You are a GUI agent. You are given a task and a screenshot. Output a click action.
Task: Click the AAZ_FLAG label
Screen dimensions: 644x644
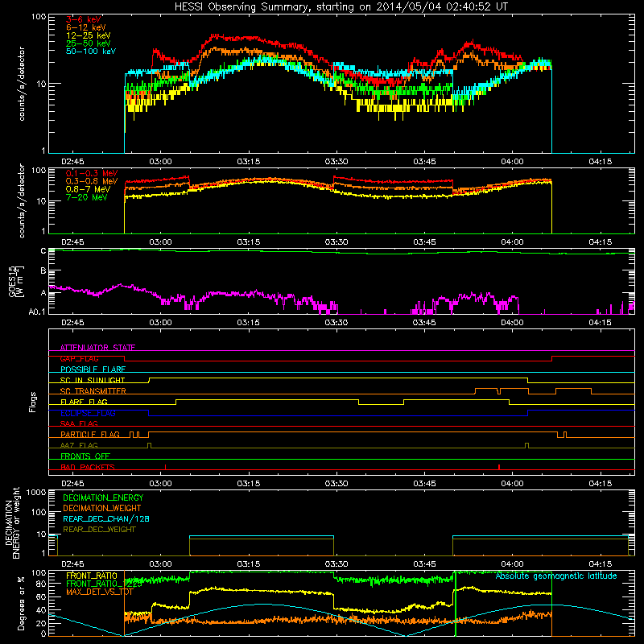[x=79, y=445]
